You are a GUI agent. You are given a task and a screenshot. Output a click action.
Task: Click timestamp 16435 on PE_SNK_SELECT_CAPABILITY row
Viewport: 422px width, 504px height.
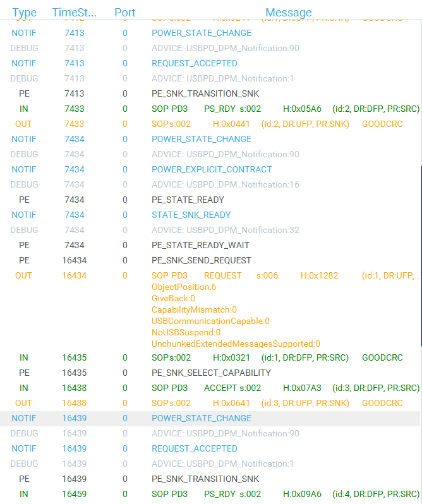coord(75,373)
